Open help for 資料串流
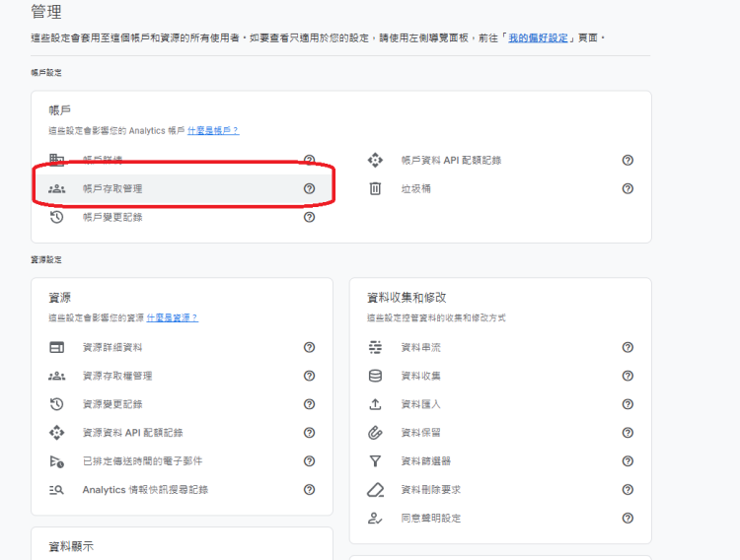The image size is (740, 560). point(628,347)
